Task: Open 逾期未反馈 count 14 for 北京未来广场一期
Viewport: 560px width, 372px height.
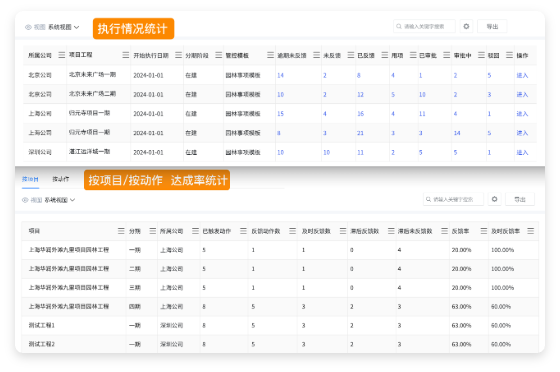Action: tap(280, 75)
